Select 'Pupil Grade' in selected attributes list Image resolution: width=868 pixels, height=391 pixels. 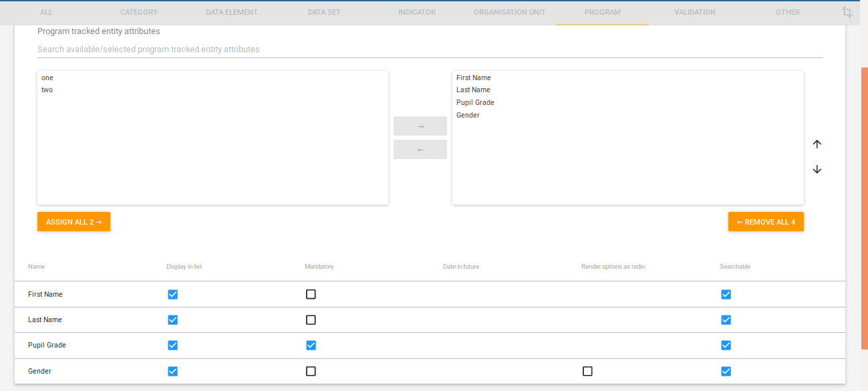pyautogui.click(x=475, y=102)
